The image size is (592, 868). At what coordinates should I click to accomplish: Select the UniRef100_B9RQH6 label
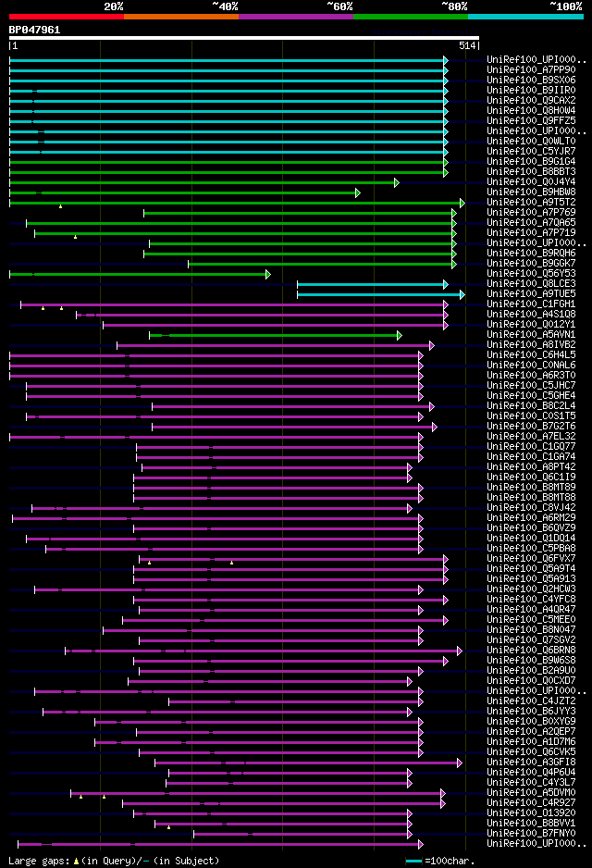[531, 253]
